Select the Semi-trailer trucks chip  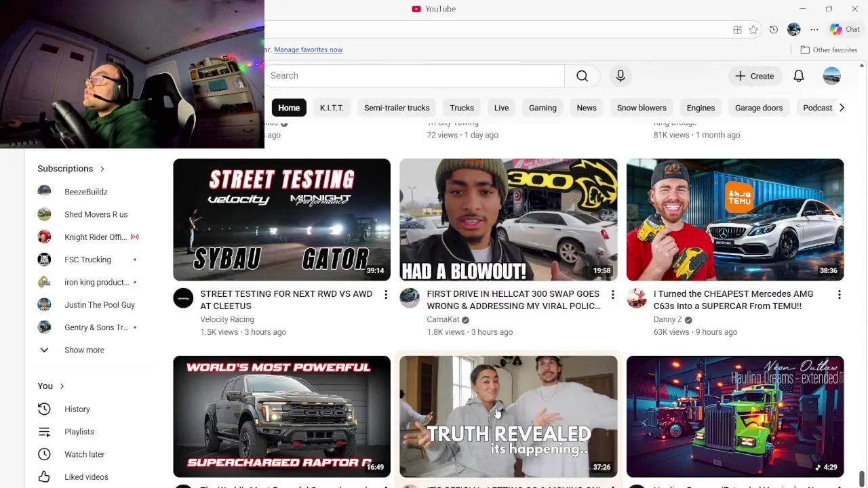pyautogui.click(x=397, y=108)
